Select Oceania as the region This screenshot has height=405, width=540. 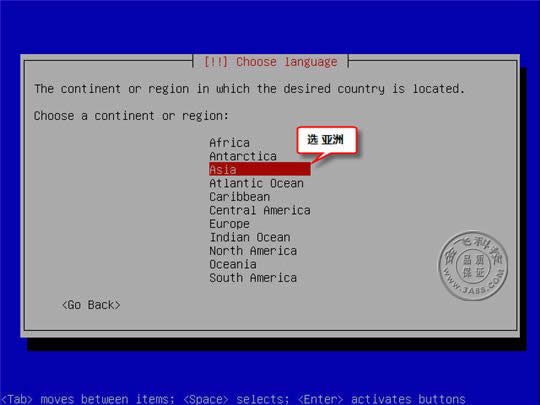(233, 264)
